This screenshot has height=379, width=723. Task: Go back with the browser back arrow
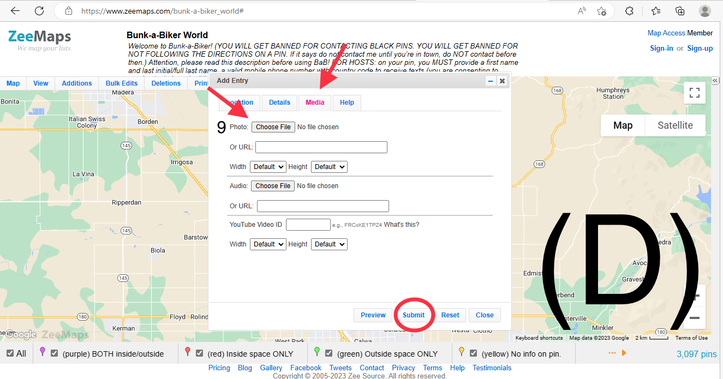pos(15,11)
